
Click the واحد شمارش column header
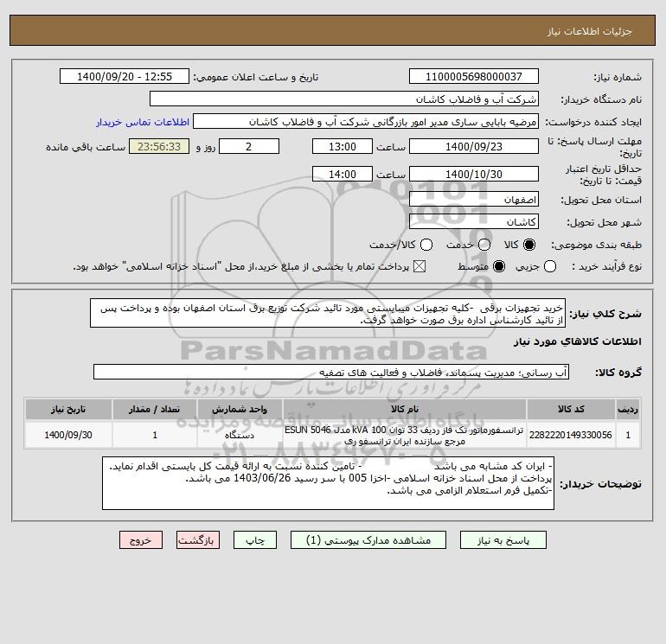[x=240, y=409]
